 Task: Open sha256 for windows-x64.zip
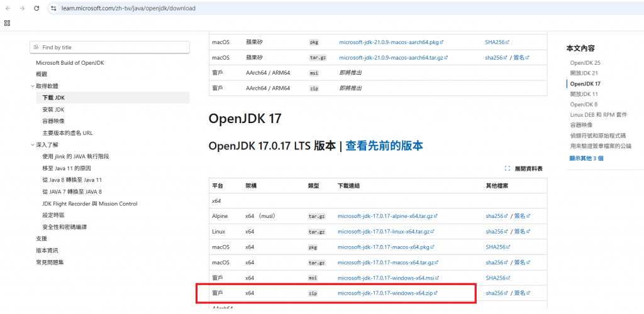(x=497, y=293)
